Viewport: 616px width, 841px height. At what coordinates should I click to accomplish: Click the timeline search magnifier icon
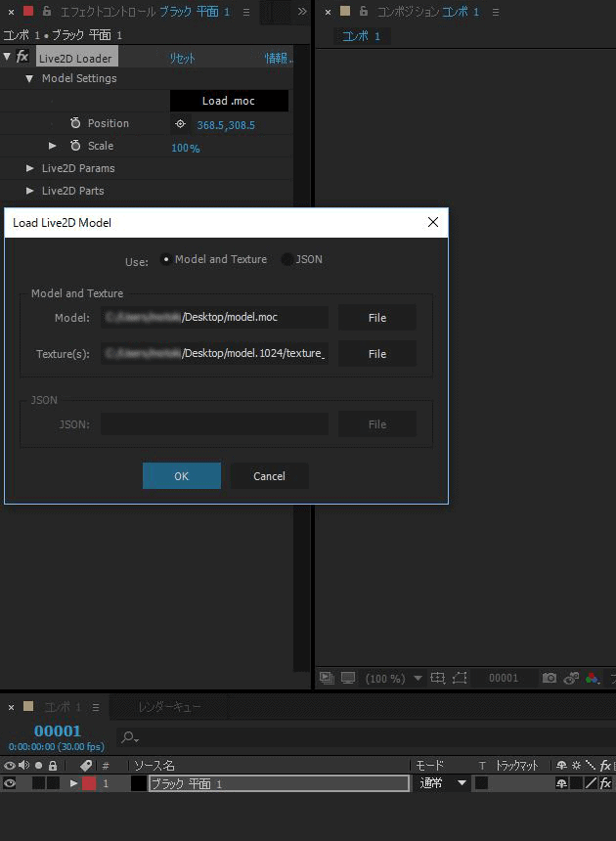[128, 737]
